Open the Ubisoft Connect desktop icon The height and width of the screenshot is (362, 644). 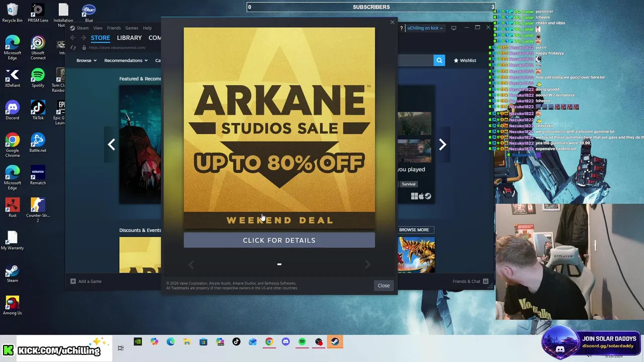(38, 48)
